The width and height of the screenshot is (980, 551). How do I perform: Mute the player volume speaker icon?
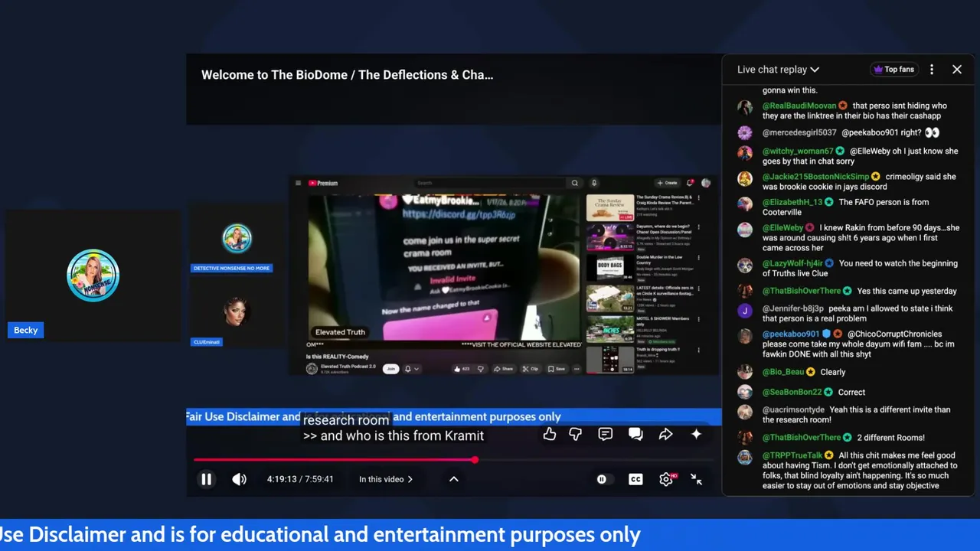pos(240,479)
